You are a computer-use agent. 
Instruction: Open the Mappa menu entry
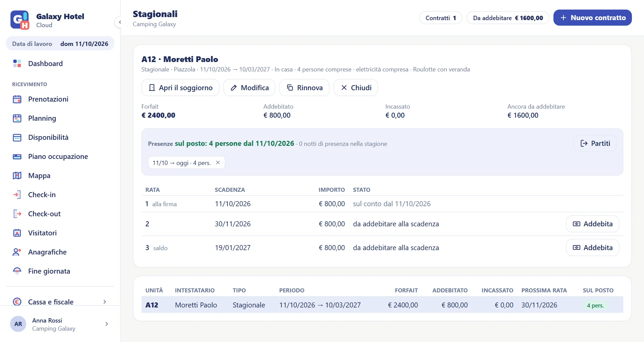pos(60,176)
